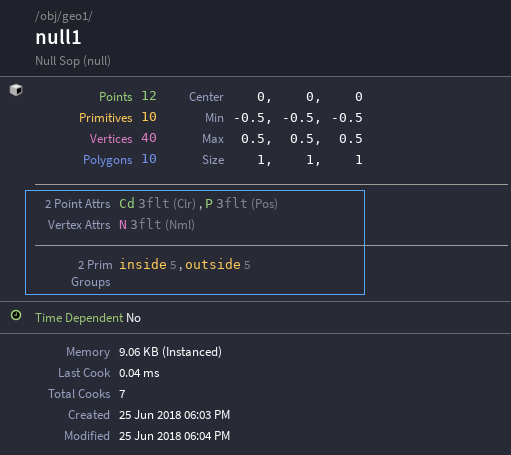Image resolution: width=511 pixels, height=455 pixels.
Task: Click the Size label
Action: (x=213, y=160)
